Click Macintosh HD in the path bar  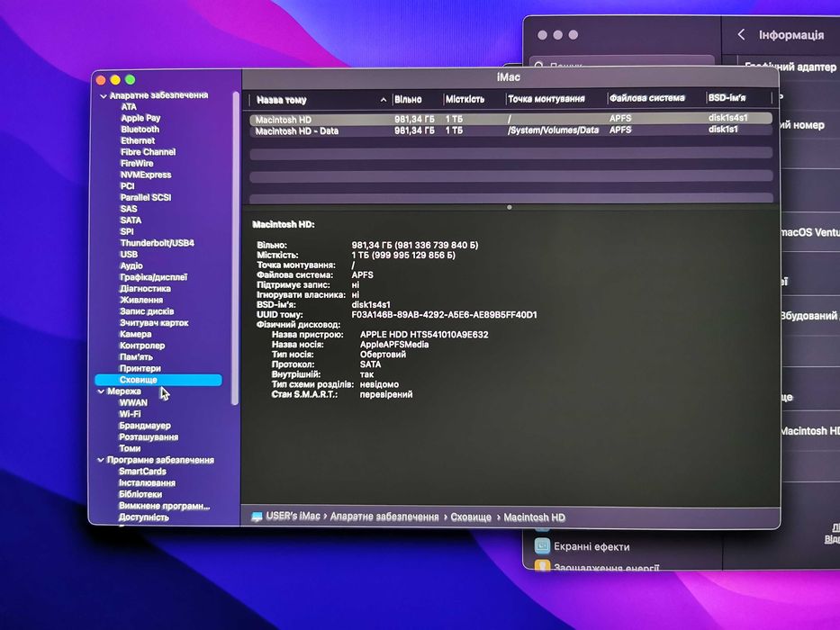534,517
